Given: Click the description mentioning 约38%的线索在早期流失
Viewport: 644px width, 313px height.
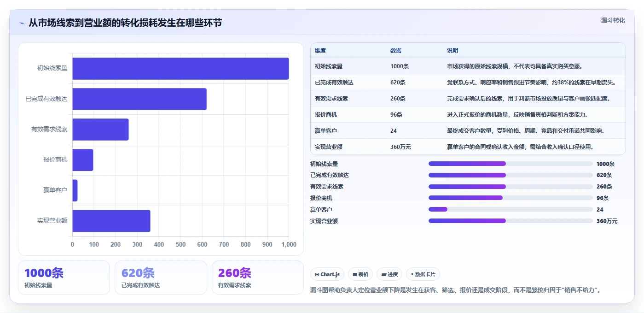Looking at the screenshot, I should 532,83.
